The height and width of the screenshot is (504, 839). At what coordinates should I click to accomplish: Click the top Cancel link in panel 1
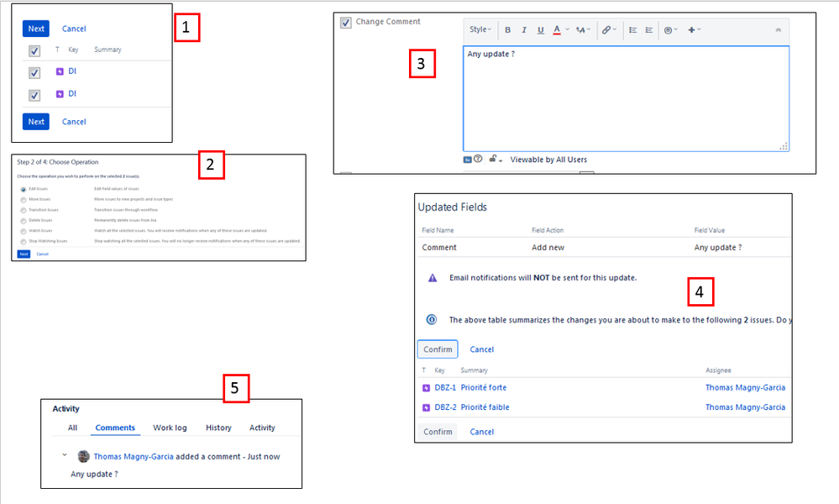[x=74, y=29]
